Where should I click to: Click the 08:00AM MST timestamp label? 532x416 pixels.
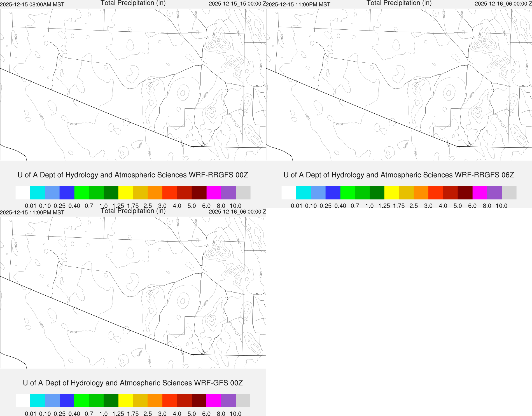pos(32,4)
